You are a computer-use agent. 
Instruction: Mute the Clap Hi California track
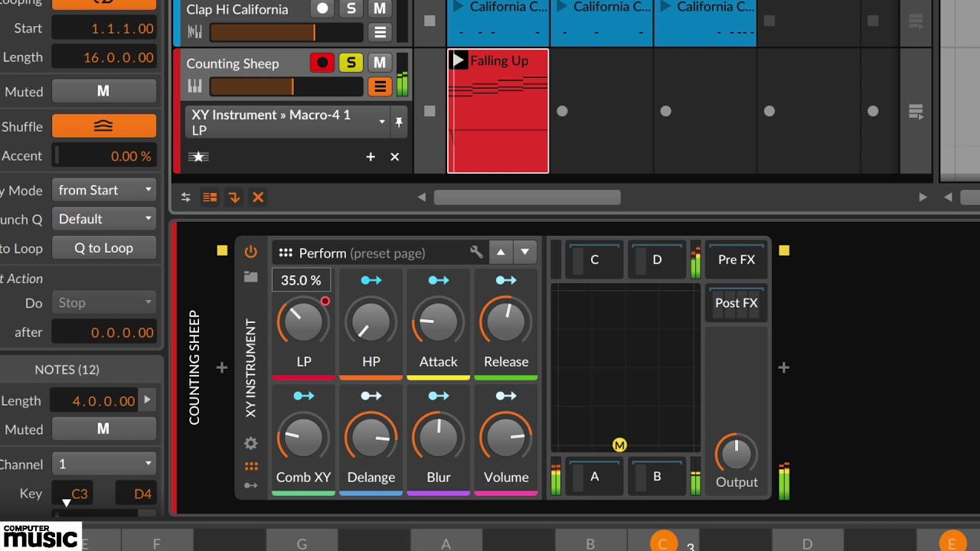coord(380,8)
